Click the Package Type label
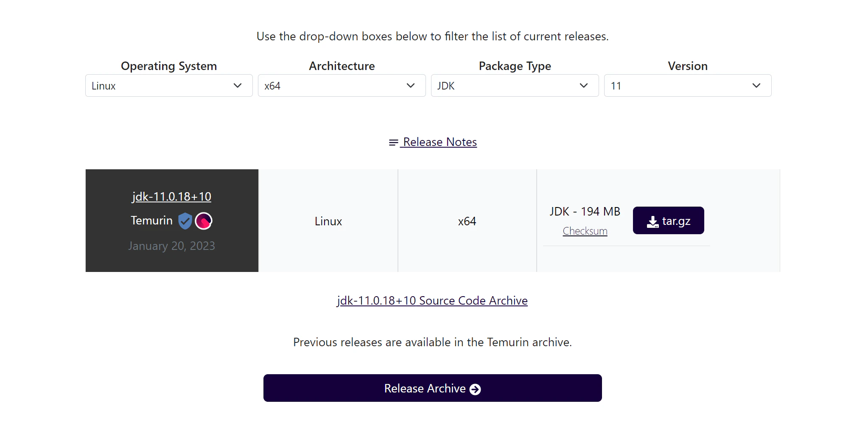868x423 pixels. click(515, 66)
